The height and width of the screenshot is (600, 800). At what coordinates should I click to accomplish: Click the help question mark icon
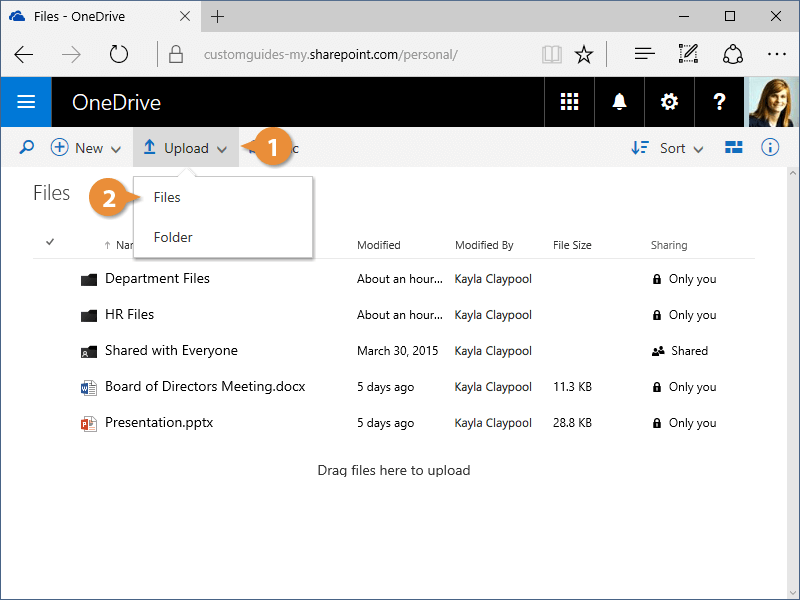[x=719, y=102]
